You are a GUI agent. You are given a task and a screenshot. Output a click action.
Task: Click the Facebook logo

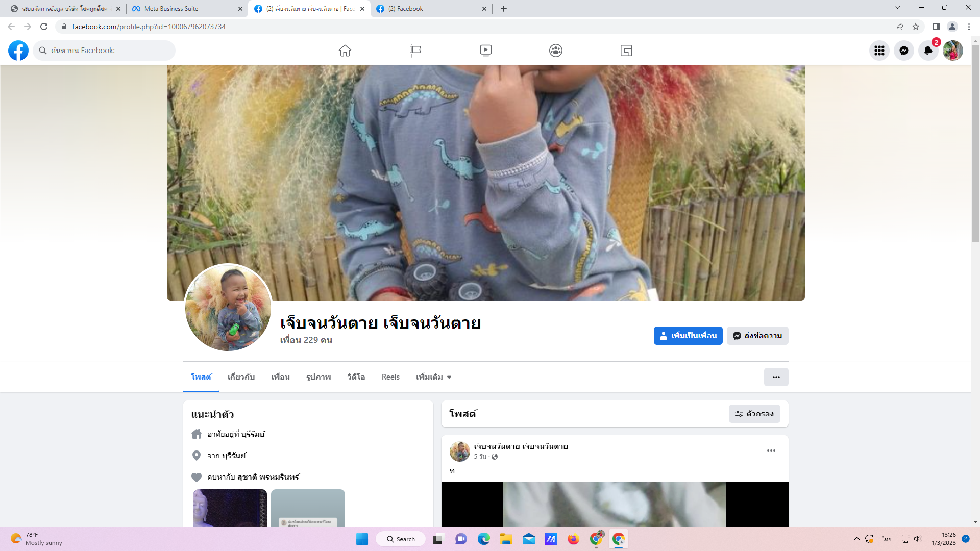(x=18, y=51)
